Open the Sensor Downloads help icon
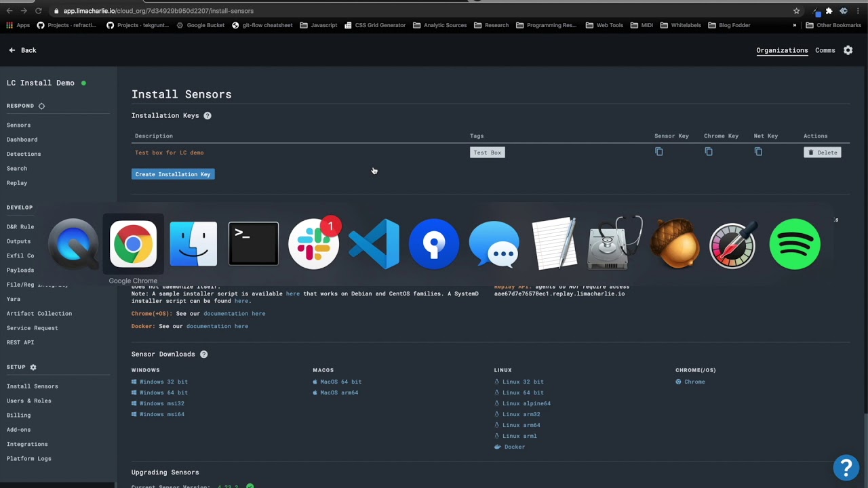 pos(203,354)
